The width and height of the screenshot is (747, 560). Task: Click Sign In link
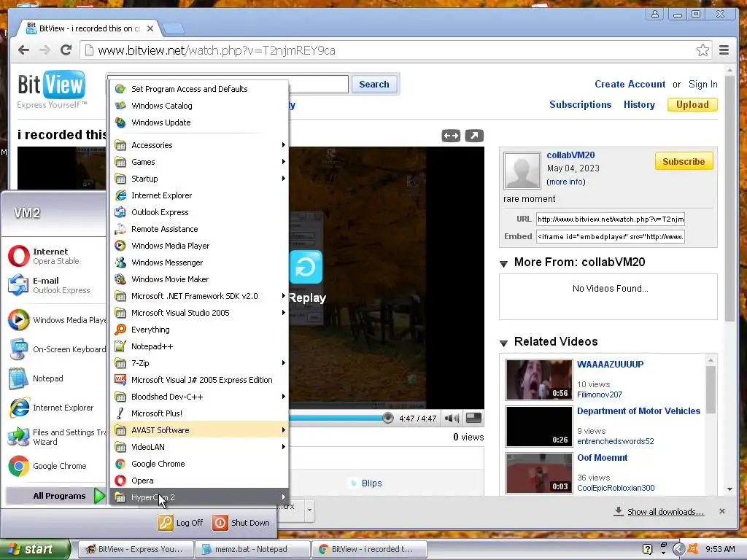pyautogui.click(x=703, y=85)
